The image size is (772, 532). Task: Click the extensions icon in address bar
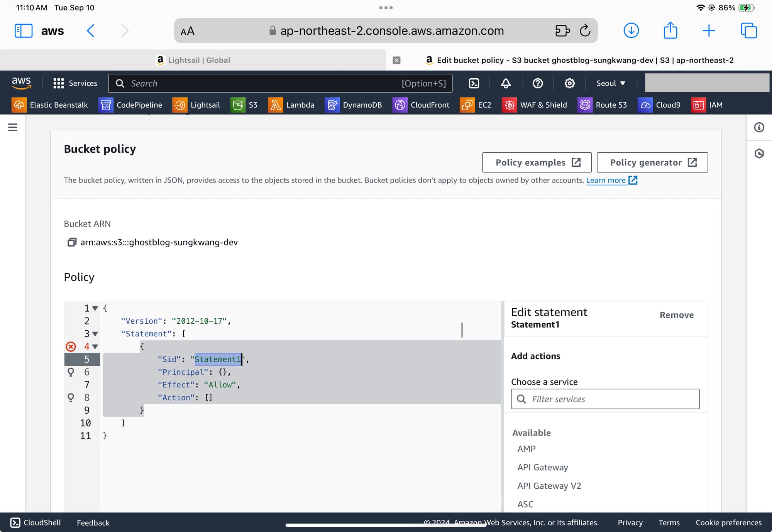(x=562, y=30)
